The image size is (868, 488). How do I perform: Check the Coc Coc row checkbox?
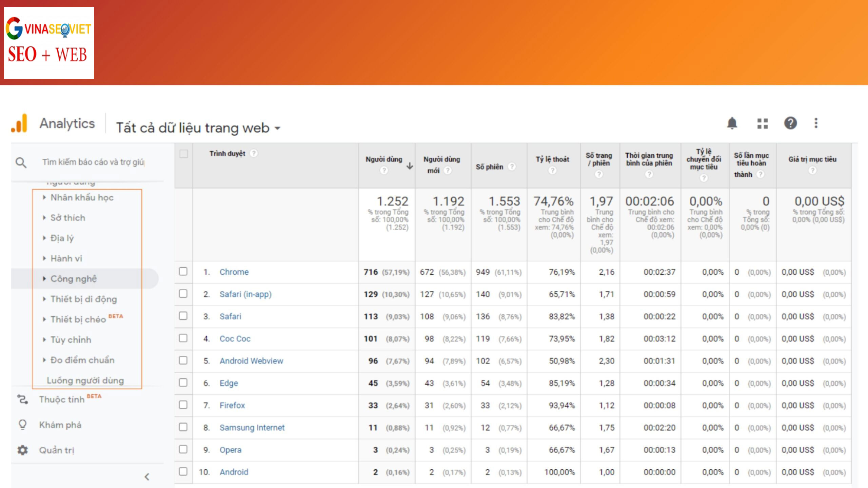[x=183, y=338]
